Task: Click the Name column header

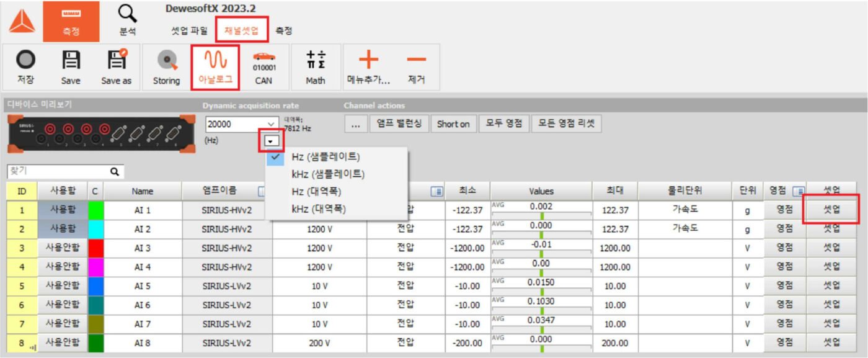Action: (143, 191)
